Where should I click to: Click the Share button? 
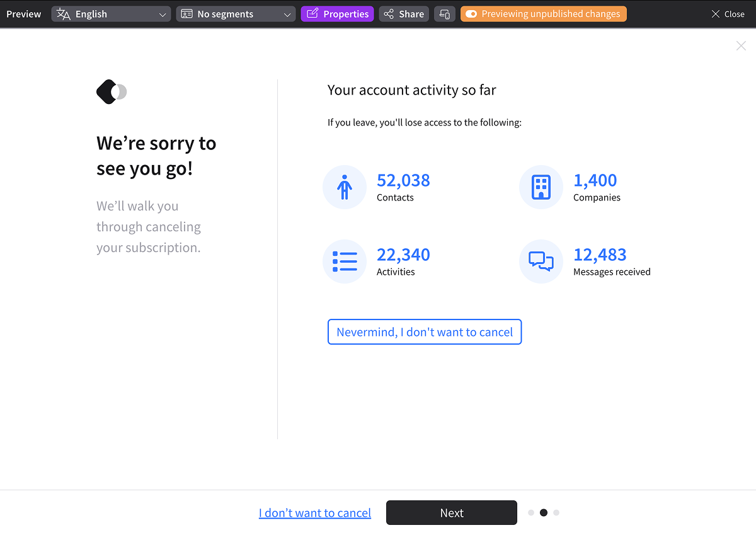(404, 14)
